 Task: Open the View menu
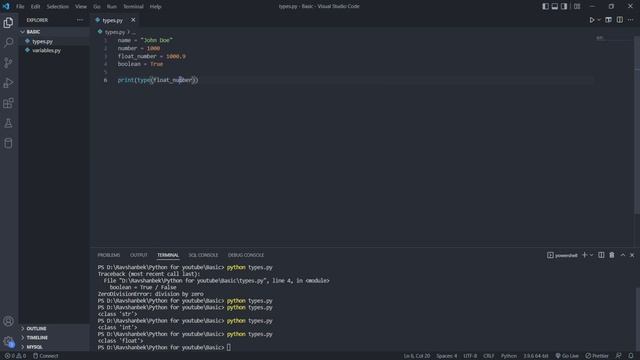[81, 7]
